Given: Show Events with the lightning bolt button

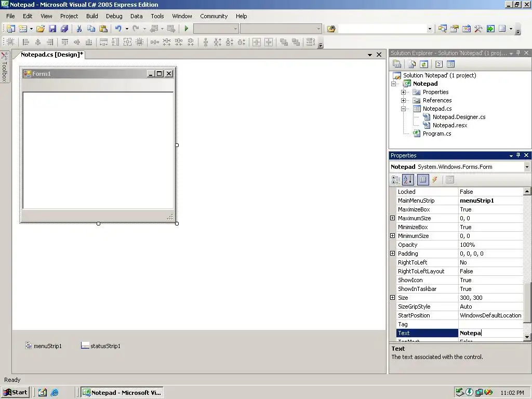Looking at the screenshot, I should tap(435, 180).
